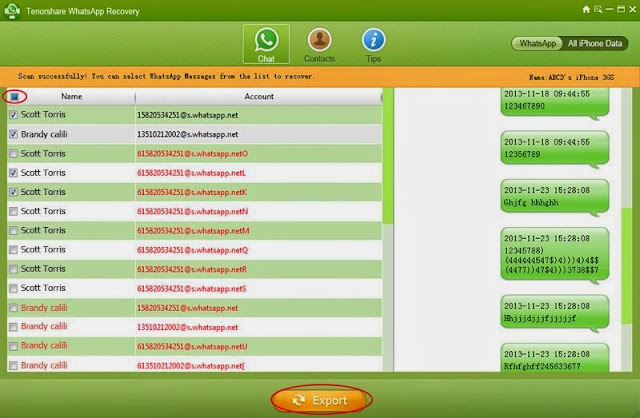Click the Export button
Image resolution: width=640 pixels, height=418 pixels.
321,400
